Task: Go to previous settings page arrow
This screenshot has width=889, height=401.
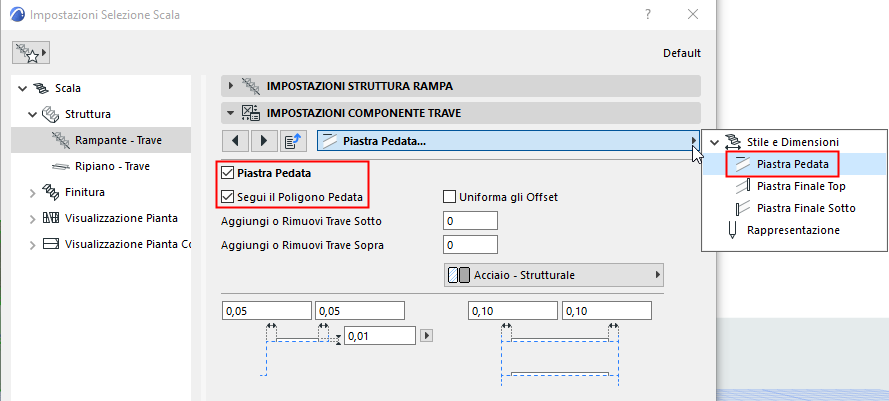Action: click(234, 141)
